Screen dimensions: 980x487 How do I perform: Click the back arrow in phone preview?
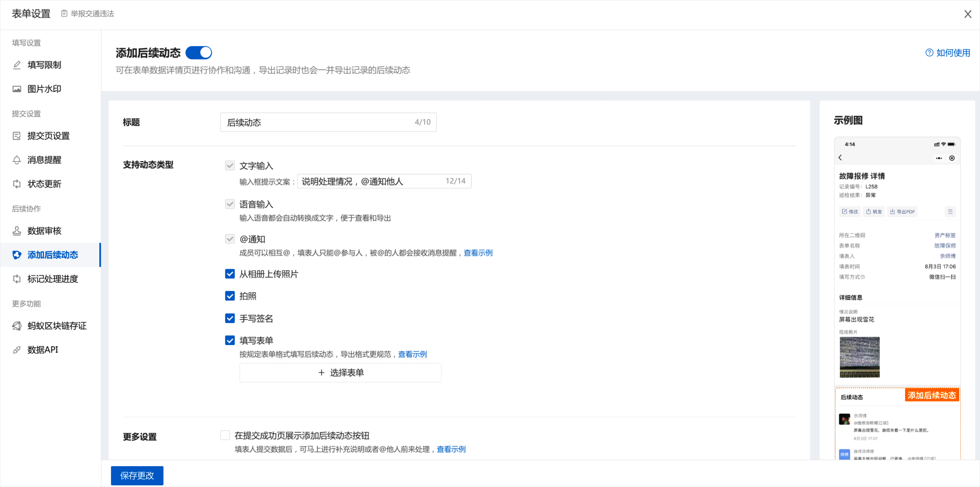tap(840, 158)
